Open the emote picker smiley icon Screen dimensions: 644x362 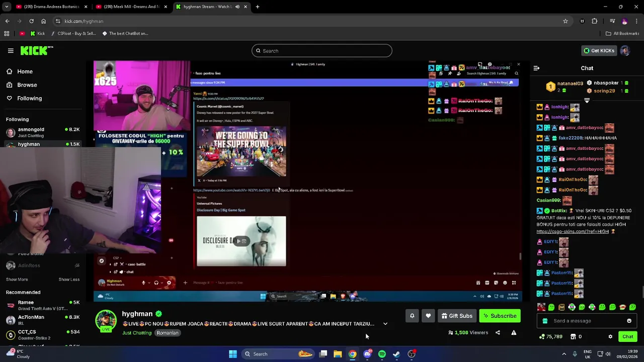629,321
